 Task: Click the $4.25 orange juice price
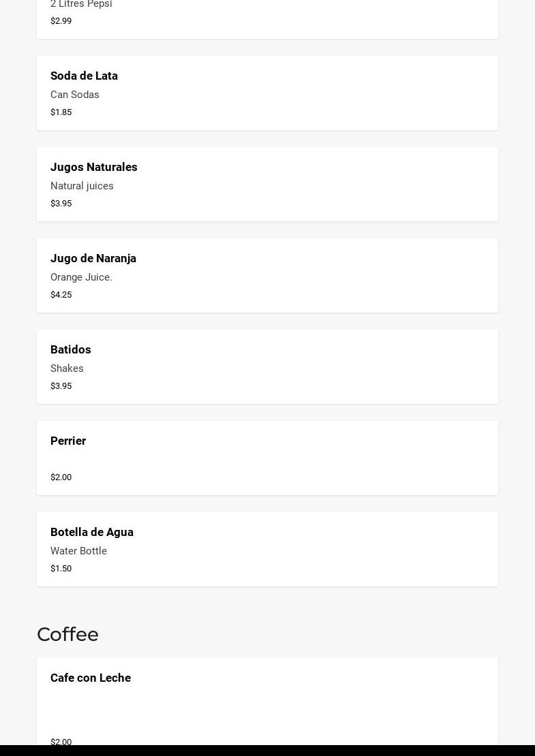point(61,295)
